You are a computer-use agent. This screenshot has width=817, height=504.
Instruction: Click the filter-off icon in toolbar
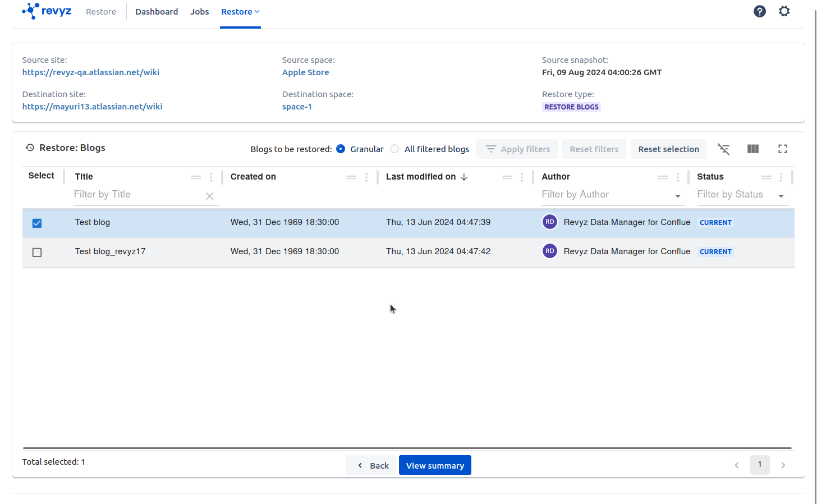[x=723, y=149]
